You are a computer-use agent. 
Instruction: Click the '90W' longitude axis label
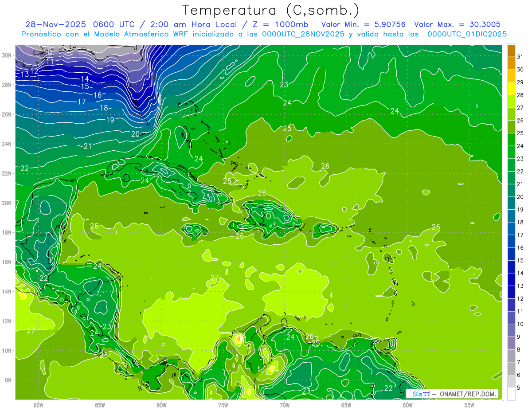point(38,405)
